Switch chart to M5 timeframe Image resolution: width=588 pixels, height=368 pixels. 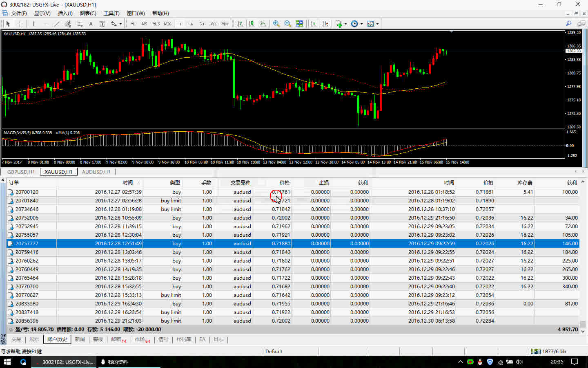(145, 24)
